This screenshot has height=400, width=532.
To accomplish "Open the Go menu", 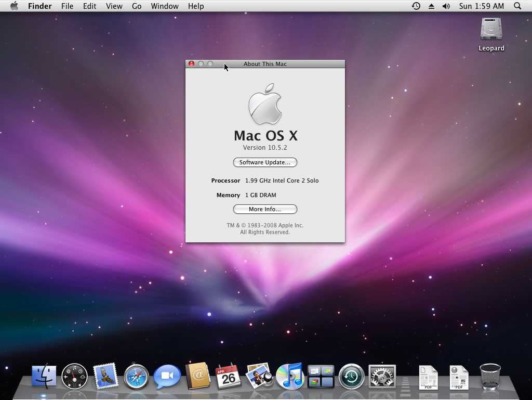I will (137, 6).
